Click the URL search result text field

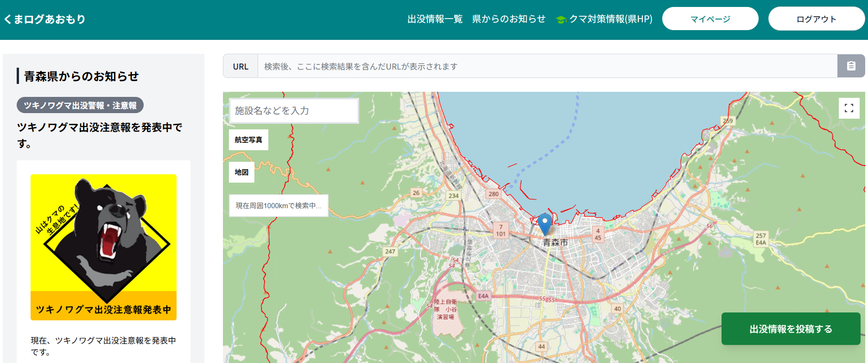click(x=547, y=66)
